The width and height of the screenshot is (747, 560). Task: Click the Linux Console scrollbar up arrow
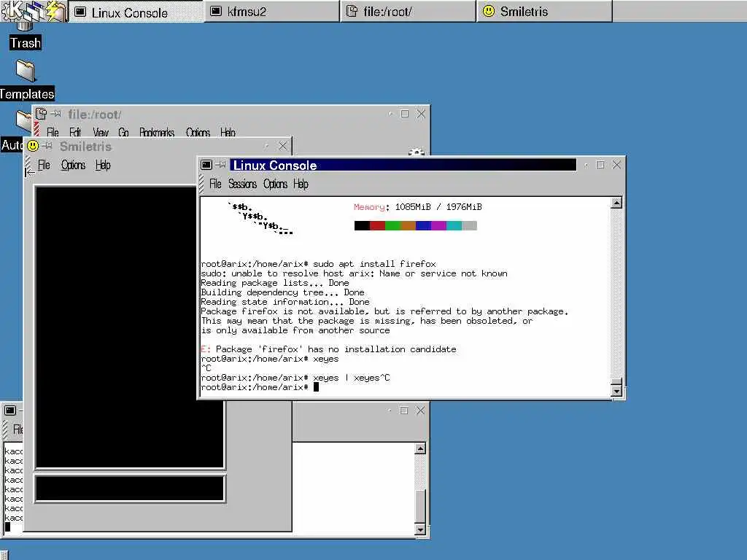click(x=616, y=203)
